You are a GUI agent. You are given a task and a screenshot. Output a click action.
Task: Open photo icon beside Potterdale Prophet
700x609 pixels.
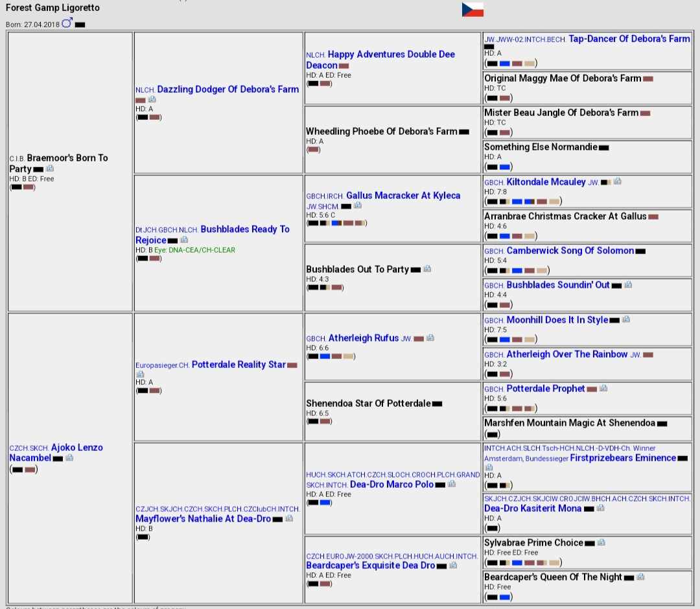603,388
